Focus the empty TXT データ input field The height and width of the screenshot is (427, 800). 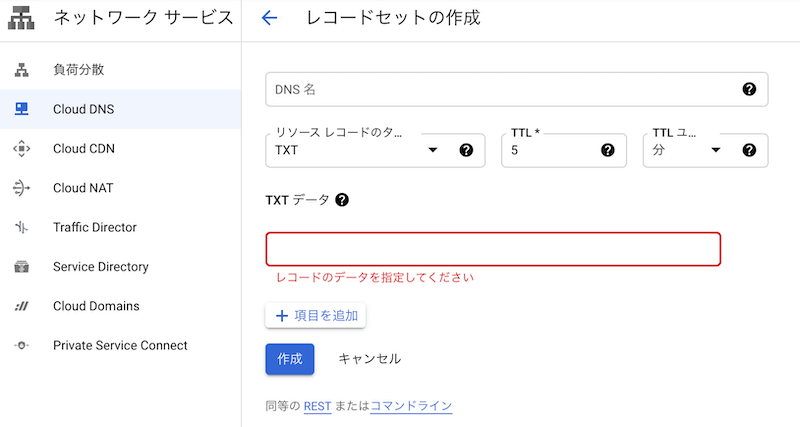point(492,249)
